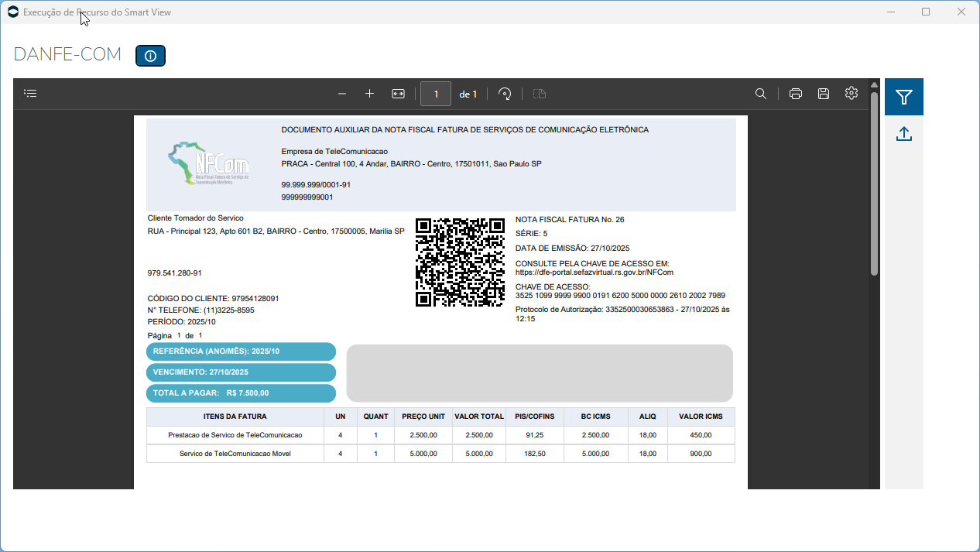Print the DANFE-COM document
This screenshot has width=980, height=552.
click(x=795, y=94)
